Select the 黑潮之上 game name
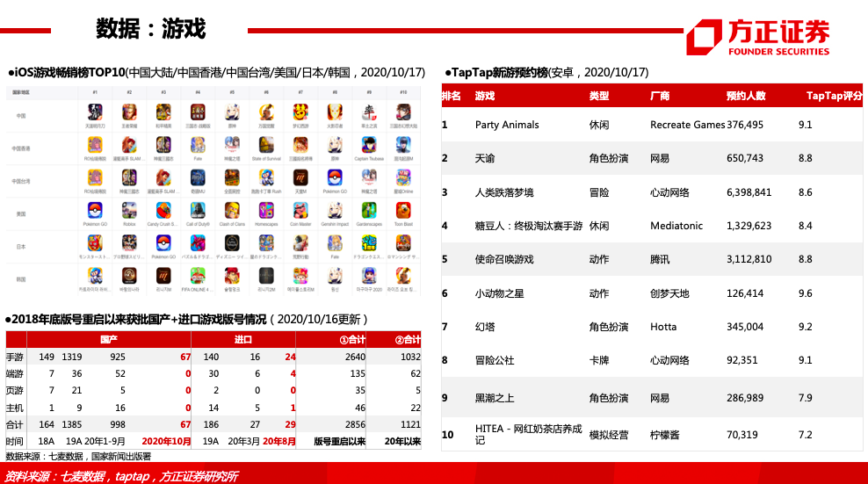 pyautogui.click(x=495, y=398)
